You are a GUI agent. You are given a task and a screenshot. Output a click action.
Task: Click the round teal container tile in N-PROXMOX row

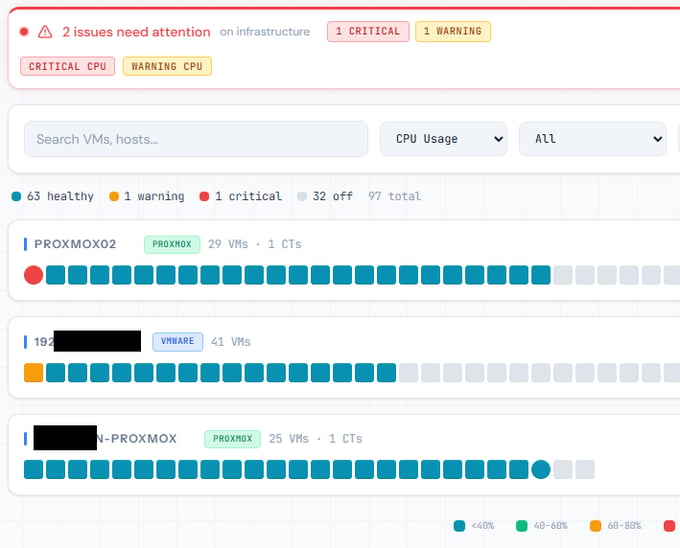[541, 470]
